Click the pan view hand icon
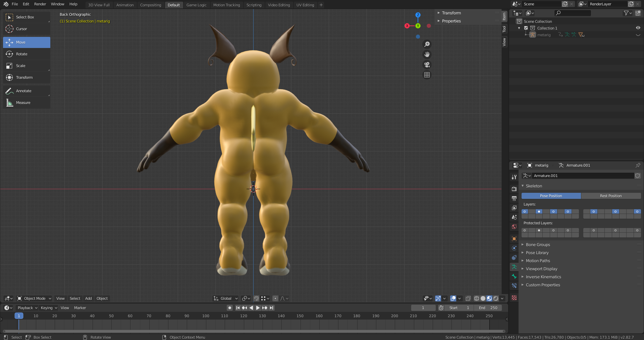 click(x=427, y=54)
